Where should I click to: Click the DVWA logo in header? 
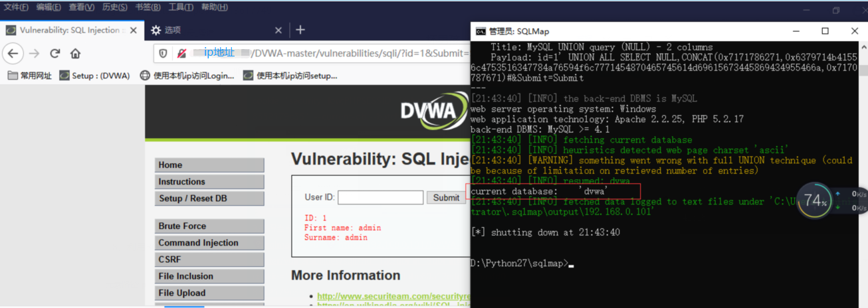pos(435,111)
